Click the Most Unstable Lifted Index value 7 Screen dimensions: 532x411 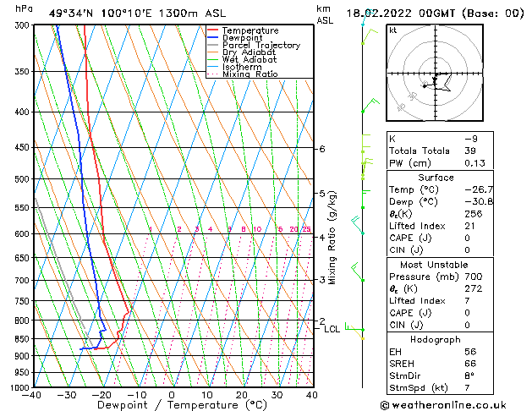click(467, 301)
